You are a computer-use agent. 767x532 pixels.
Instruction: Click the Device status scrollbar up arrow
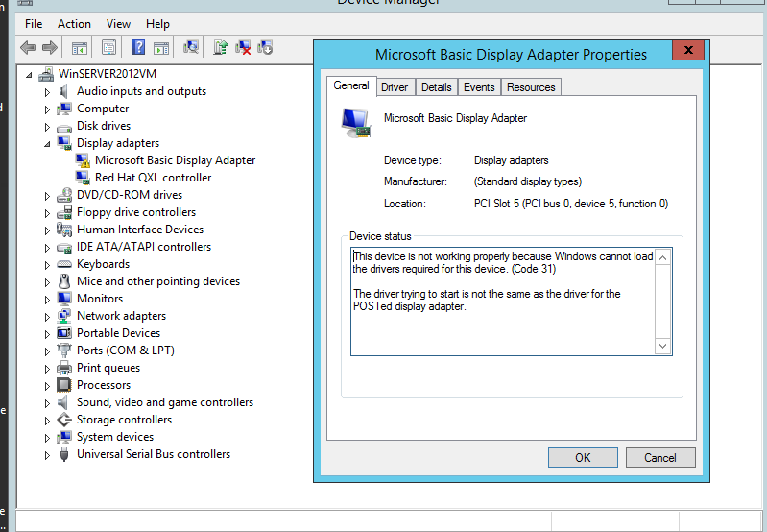662,257
